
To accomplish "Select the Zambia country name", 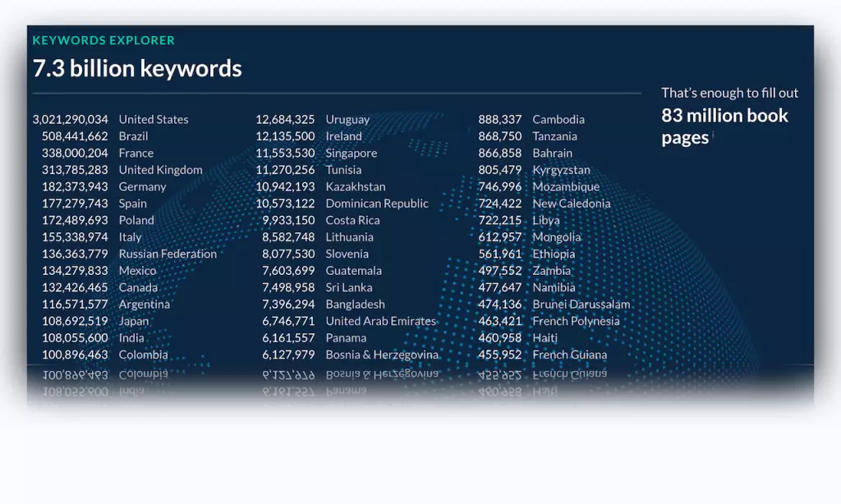I will [551, 271].
